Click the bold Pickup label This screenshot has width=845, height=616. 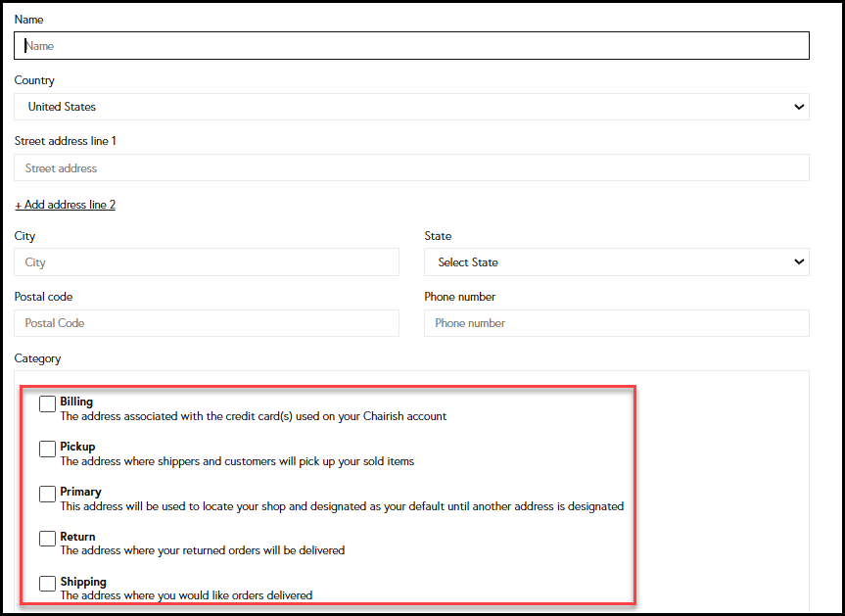pos(77,447)
